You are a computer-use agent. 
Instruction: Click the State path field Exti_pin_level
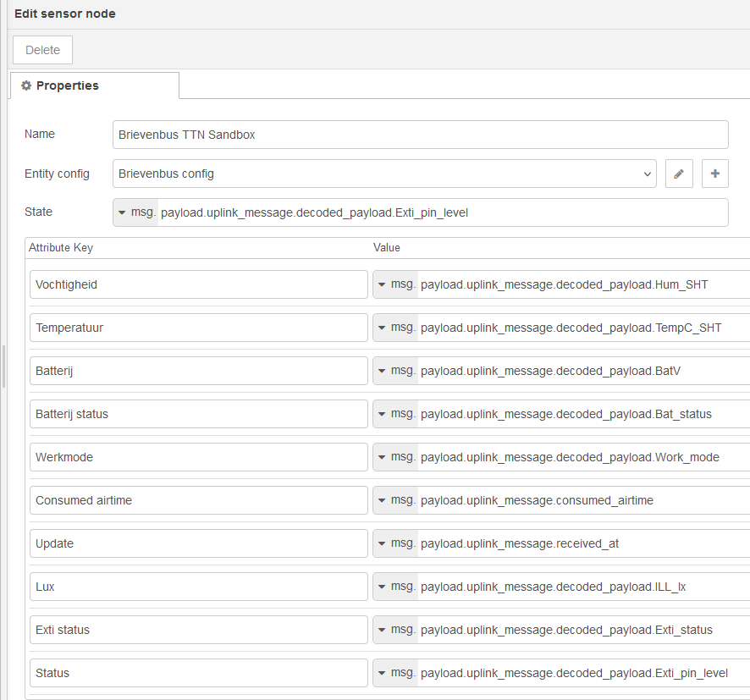click(x=443, y=212)
